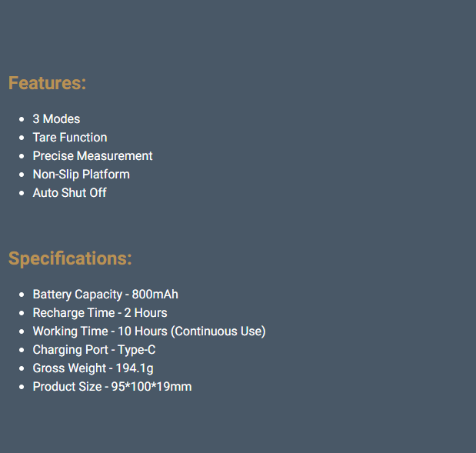Click the bullet before Charging Port
Screen dimensions: 476x453
tap(21, 351)
